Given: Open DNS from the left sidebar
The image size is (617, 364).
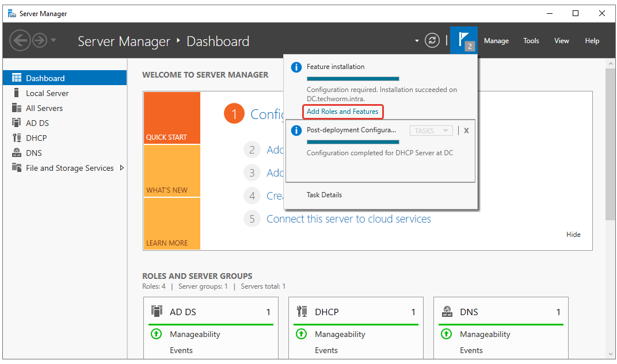Looking at the screenshot, I should tap(33, 153).
